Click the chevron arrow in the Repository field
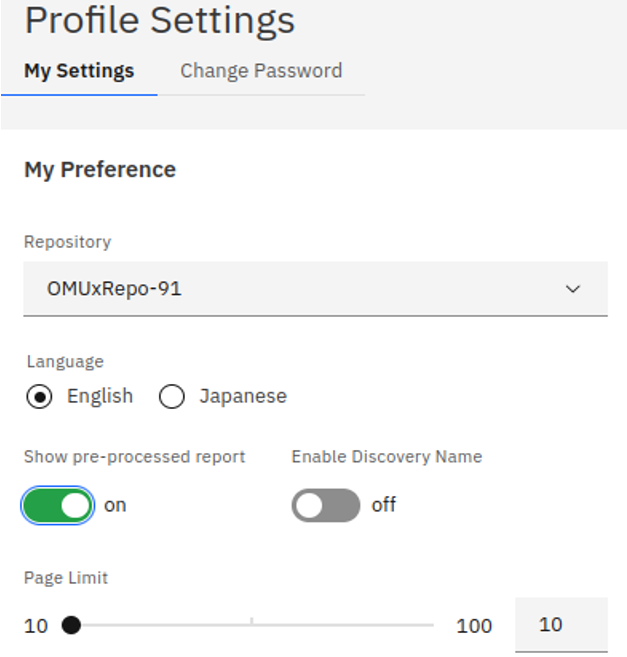 [573, 289]
